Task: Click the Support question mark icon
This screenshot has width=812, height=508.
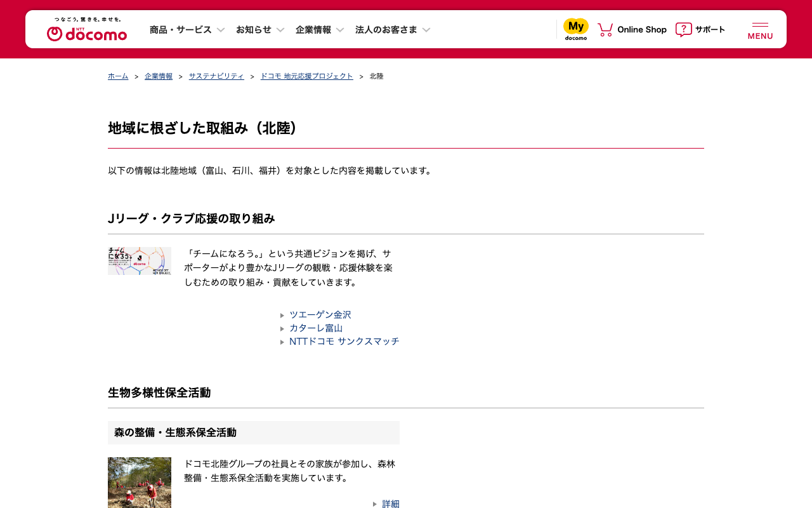Action: [683, 29]
